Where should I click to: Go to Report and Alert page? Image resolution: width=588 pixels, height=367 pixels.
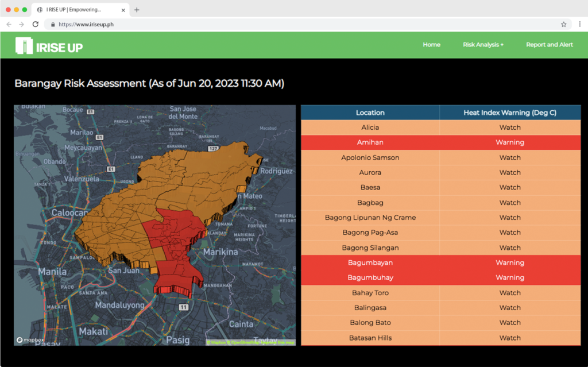[549, 45]
